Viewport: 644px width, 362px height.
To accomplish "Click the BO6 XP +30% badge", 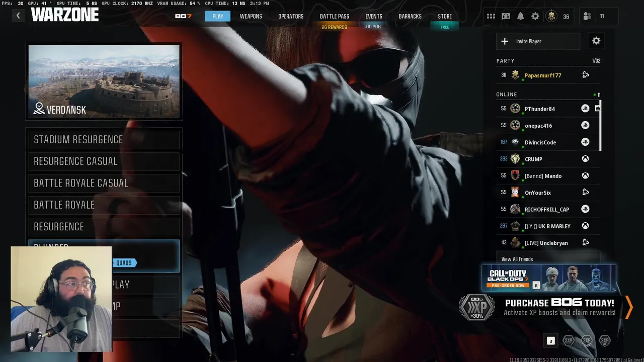I will [x=476, y=307].
